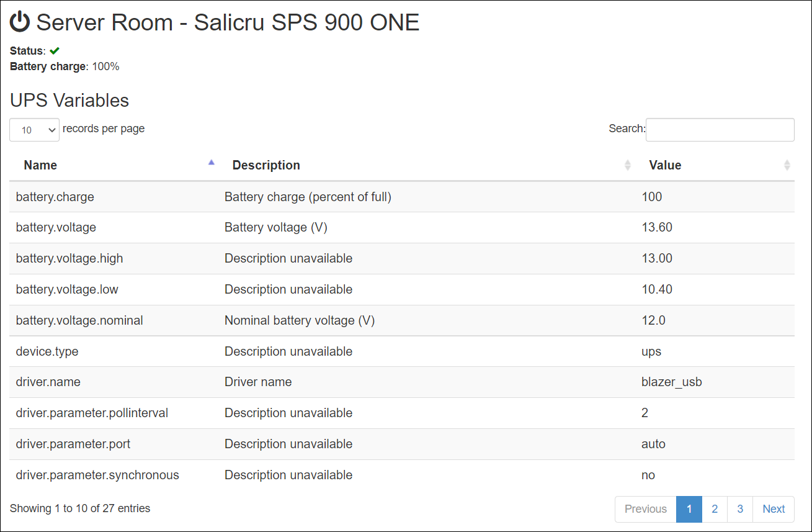
Task: Select current page 1 button
Action: tap(689, 509)
